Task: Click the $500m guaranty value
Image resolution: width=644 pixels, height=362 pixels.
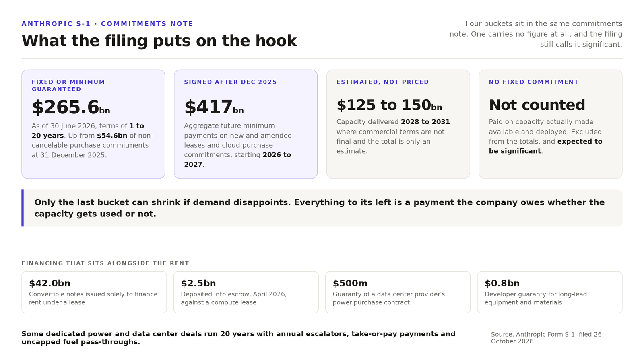Action: coord(350,283)
